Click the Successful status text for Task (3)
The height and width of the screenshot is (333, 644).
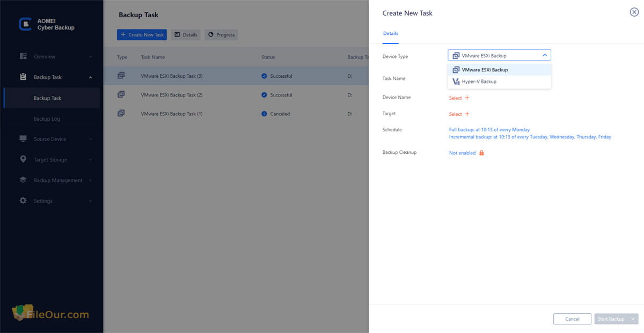[281, 76]
